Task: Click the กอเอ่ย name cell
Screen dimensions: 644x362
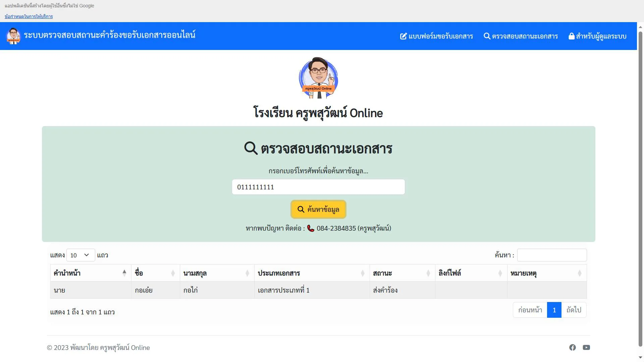Action: click(x=156, y=290)
